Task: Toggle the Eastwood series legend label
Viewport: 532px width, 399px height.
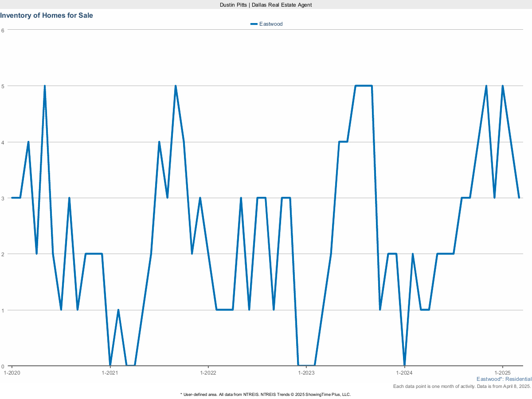Action: [271, 24]
